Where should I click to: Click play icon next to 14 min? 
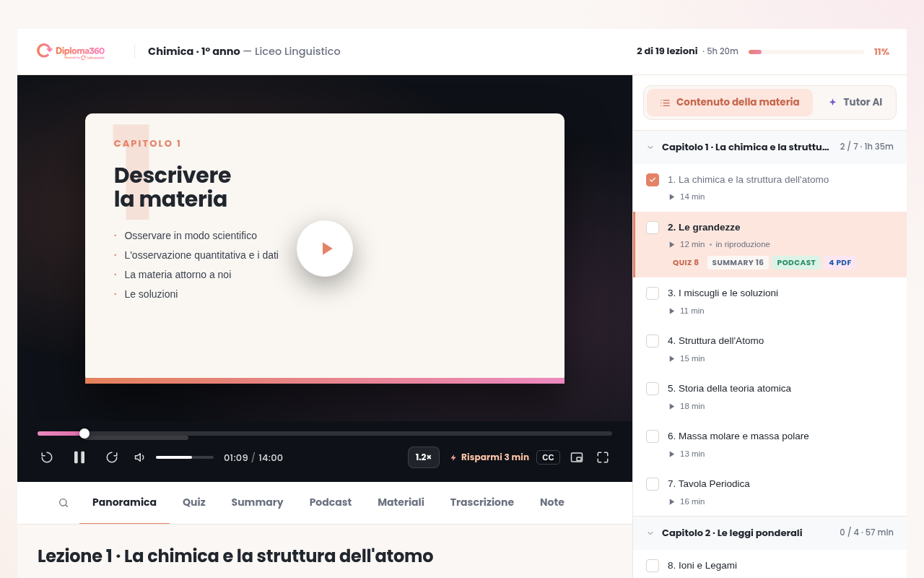(672, 197)
